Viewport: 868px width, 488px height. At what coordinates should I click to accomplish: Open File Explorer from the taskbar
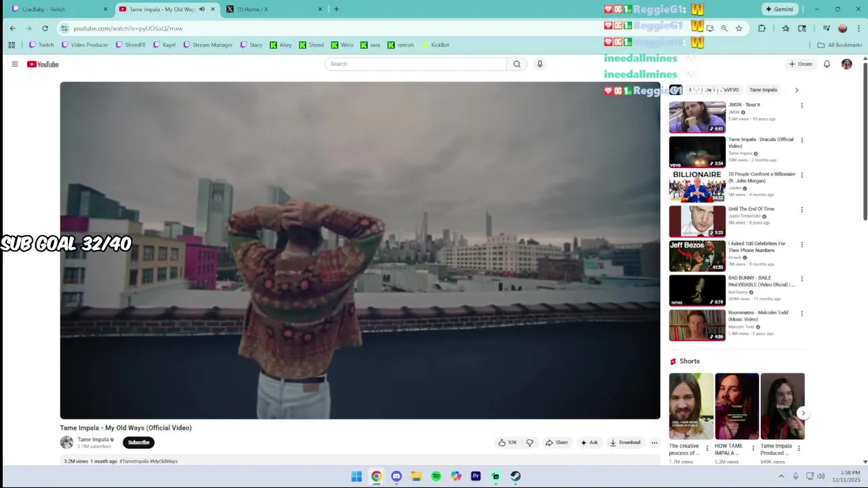coord(416,476)
